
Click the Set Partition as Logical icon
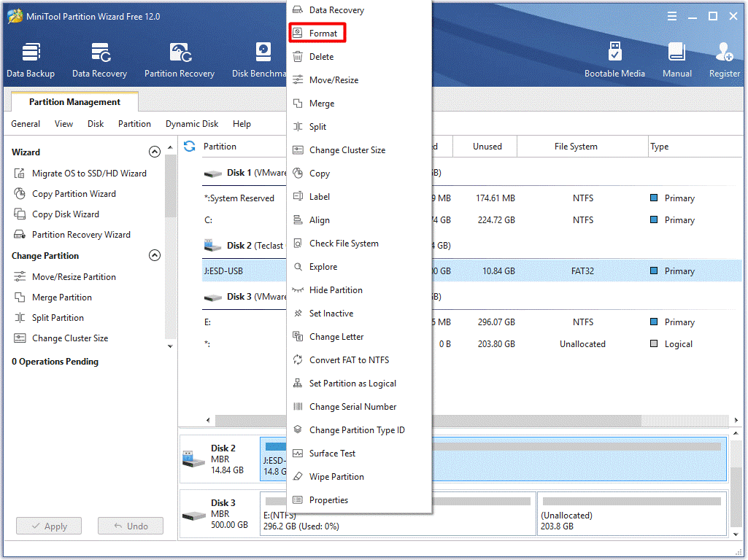298,384
